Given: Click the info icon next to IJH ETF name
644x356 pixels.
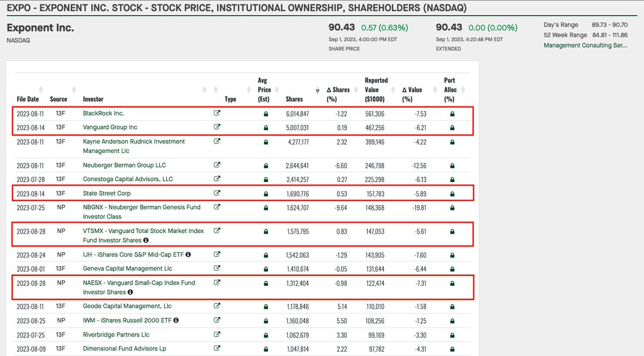Looking at the screenshot, I should click(188, 255).
